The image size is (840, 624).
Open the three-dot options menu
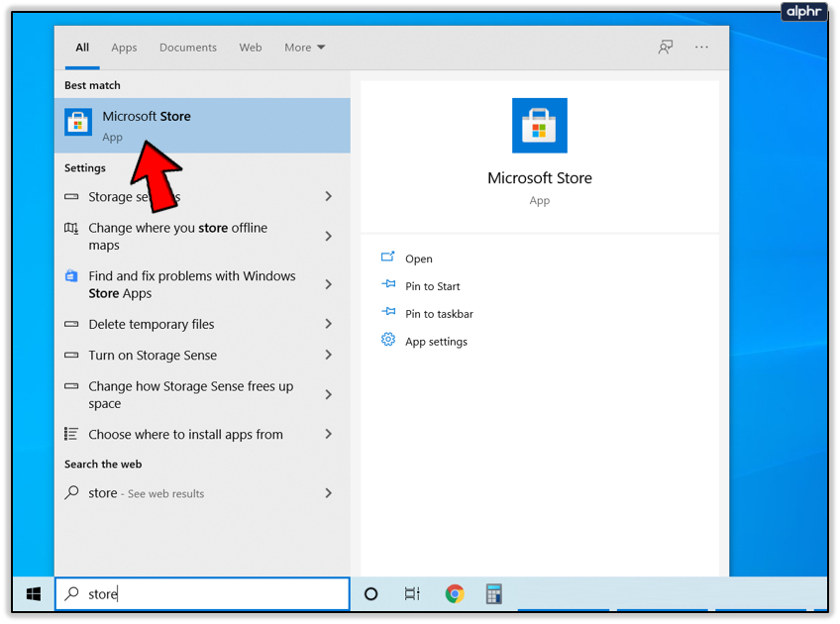(702, 48)
